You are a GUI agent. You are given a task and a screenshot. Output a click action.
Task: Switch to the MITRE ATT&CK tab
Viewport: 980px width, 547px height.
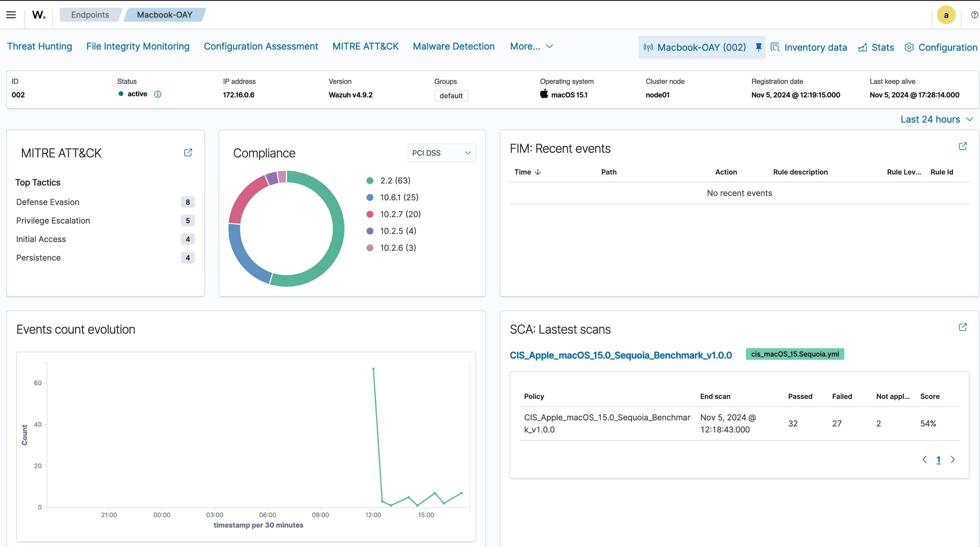pyautogui.click(x=366, y=47)
